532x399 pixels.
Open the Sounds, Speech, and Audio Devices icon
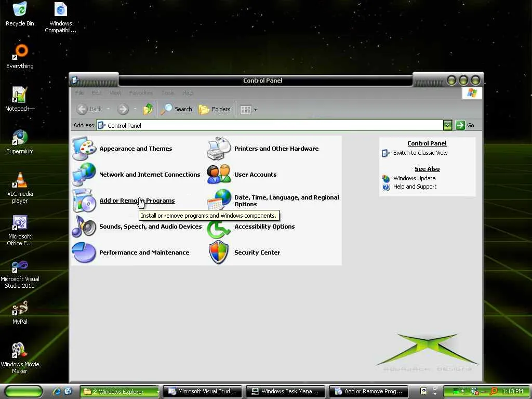pos(84,227)
